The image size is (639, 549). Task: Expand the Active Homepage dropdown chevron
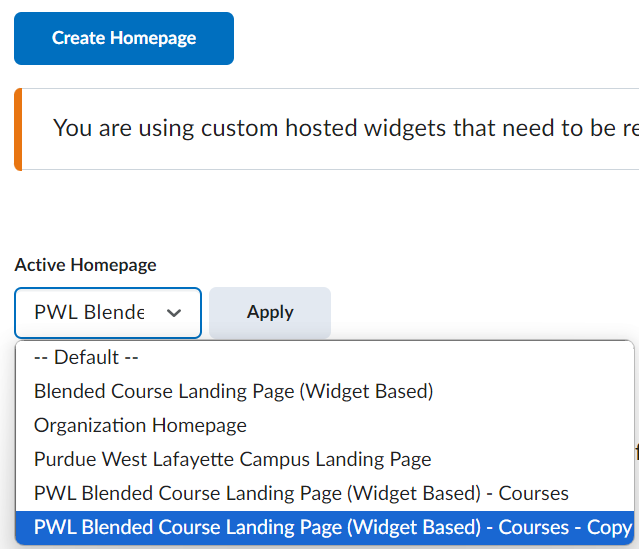coord(174,313)
